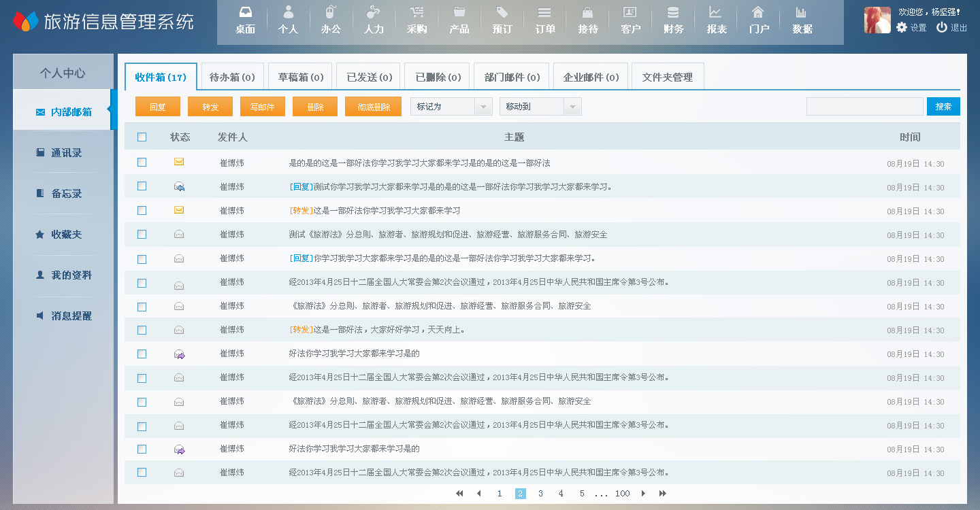Open the 个人 personal module icon

click(x=288, y=20)
